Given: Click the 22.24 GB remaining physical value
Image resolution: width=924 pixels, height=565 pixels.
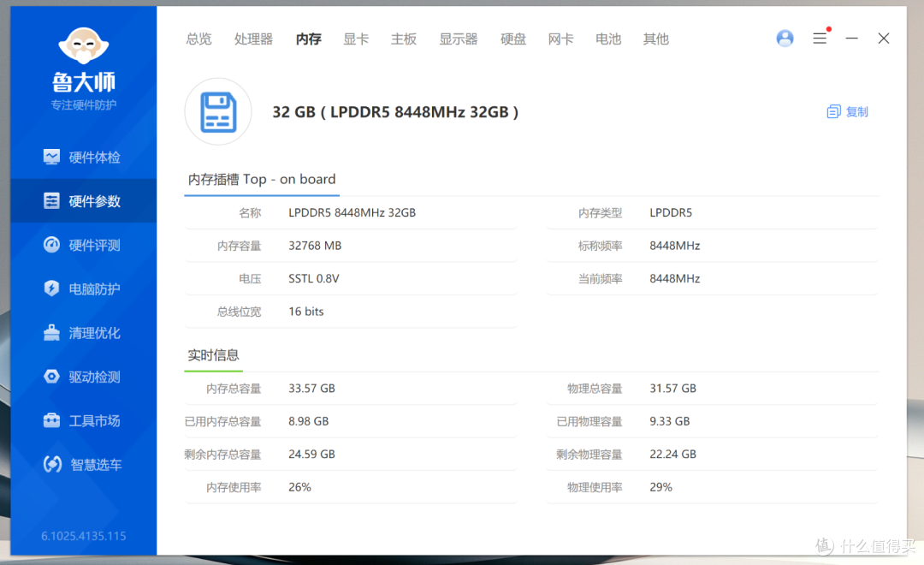Looking at the screenshot, I should coord(673,454).
